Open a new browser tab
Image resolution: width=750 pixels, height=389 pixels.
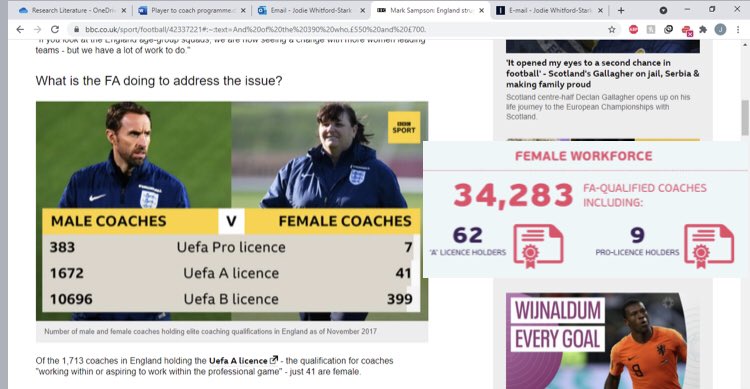pos(621,10)
